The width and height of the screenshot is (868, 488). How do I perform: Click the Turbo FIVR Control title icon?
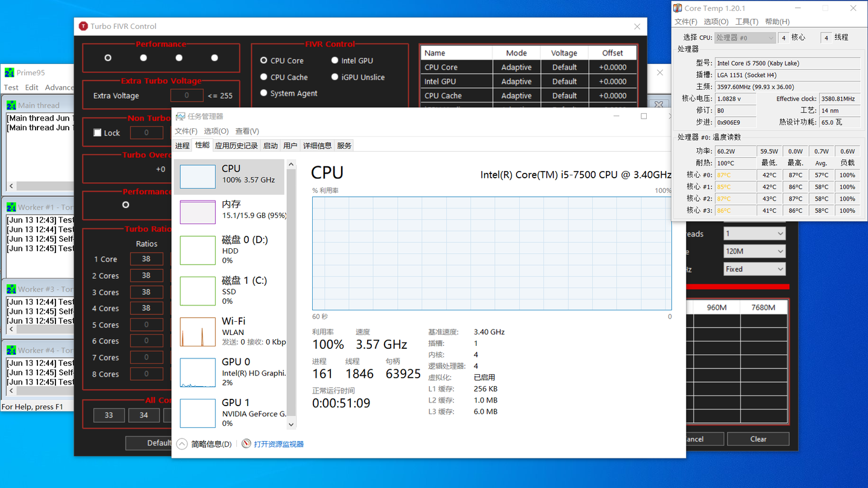(x=84, y=26)
